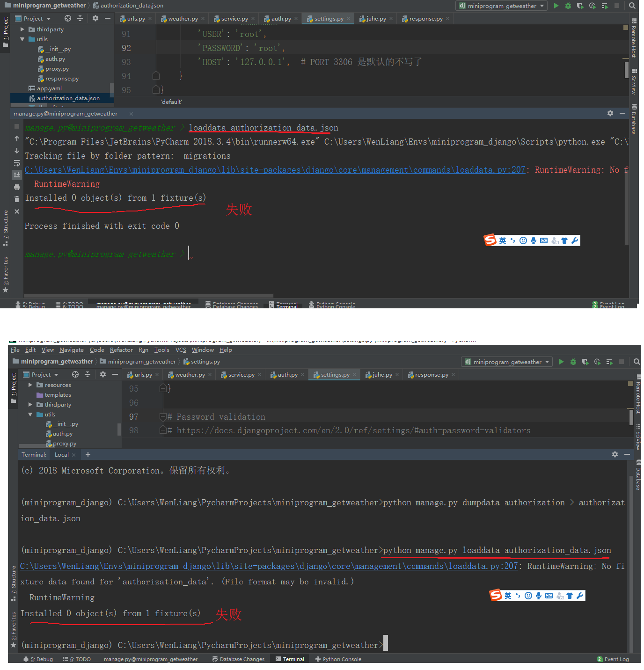
Task: Toggle Python Console tool window in lower bar
Action: pyautogui.click(x=338, y=659)
